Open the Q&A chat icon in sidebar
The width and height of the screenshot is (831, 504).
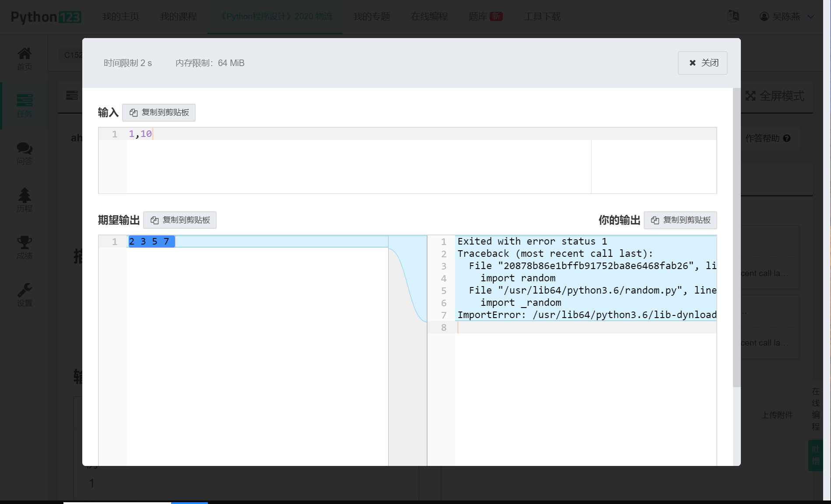coord(25,154)
